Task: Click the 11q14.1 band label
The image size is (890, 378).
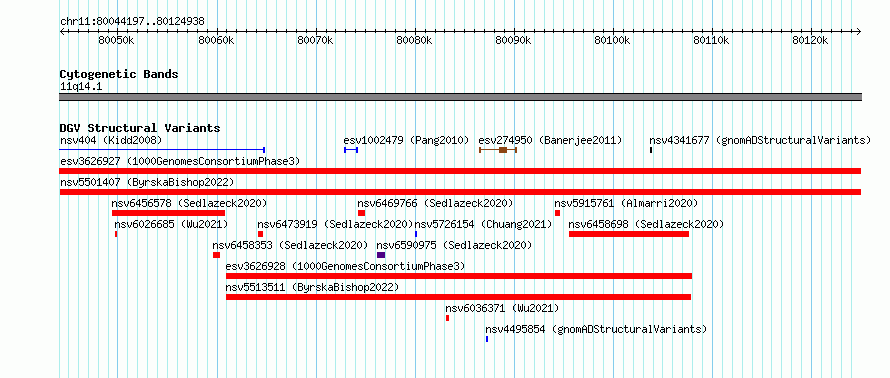Action: pyautogui.click(x=81, y=87)
